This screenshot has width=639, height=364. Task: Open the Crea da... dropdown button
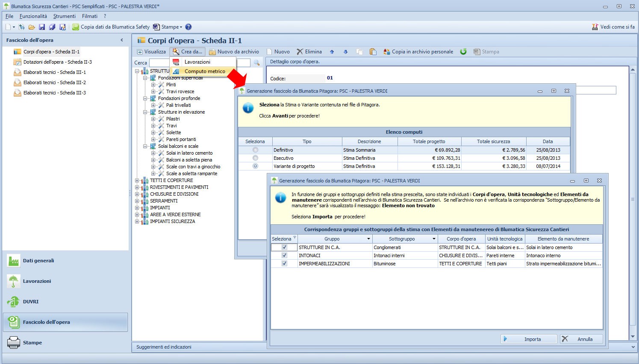(x=188, y=52)
